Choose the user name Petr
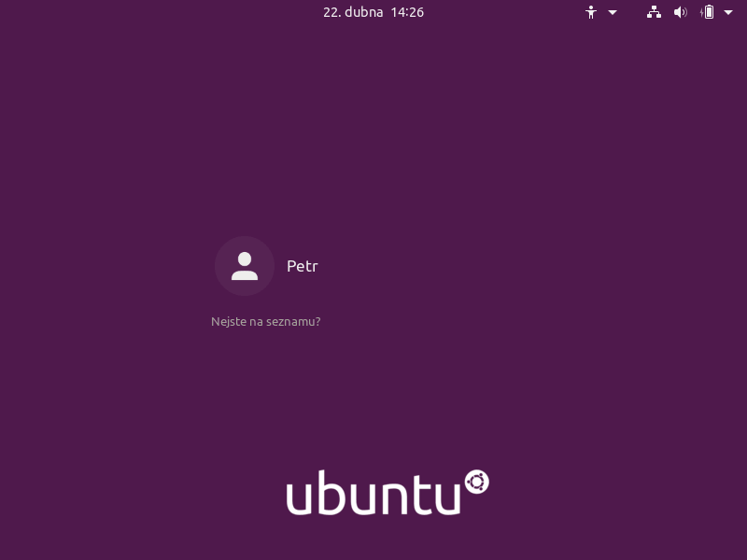Screen dimensions: 747x560 pyautogui.click(x=302, y=266)
